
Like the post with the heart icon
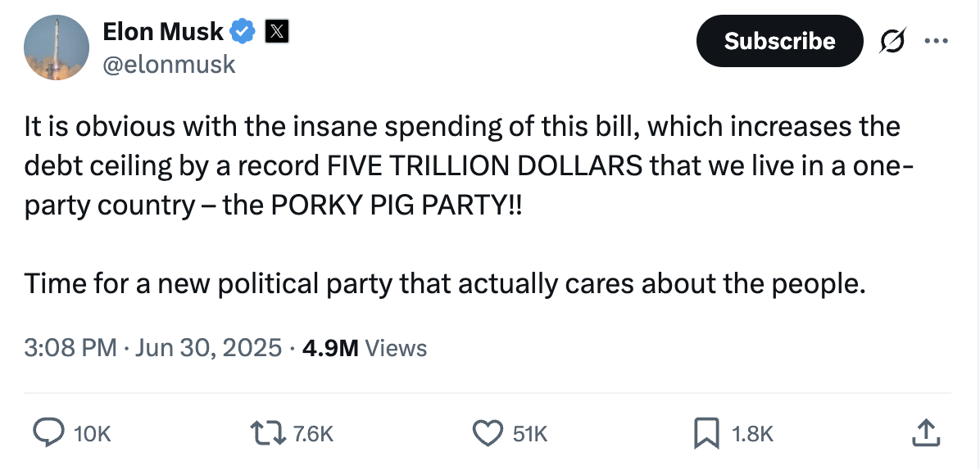489,432
